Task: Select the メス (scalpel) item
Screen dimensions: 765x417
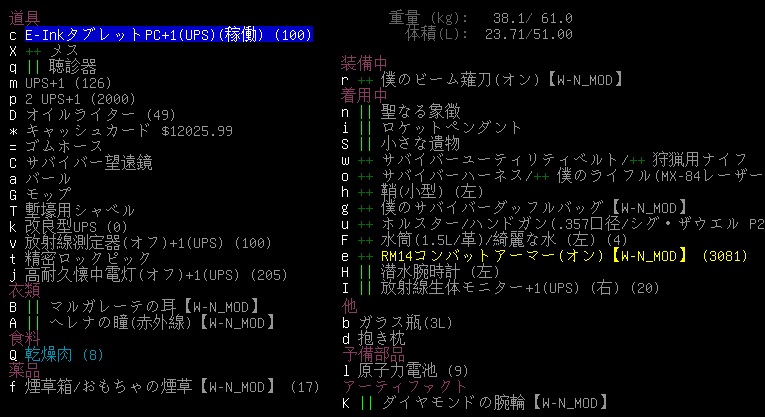Action: pos(65,50)
